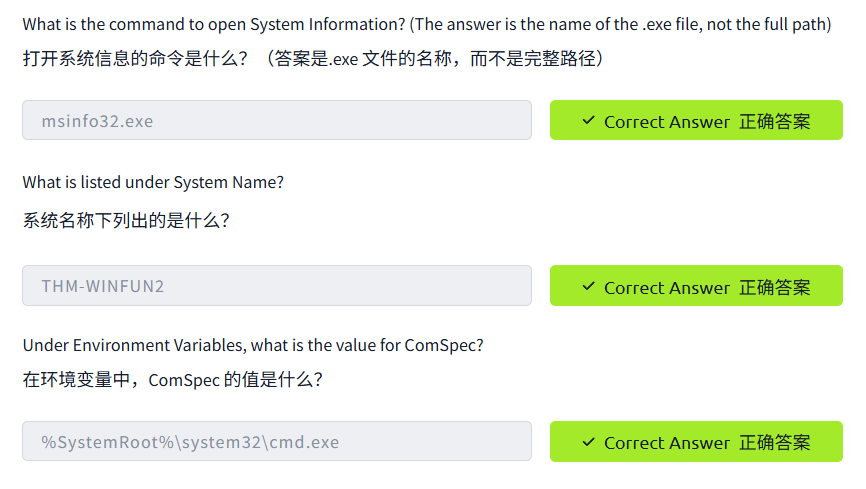Click the 正确答案 label next to THM-WINFUN2

tap(774, 288)
